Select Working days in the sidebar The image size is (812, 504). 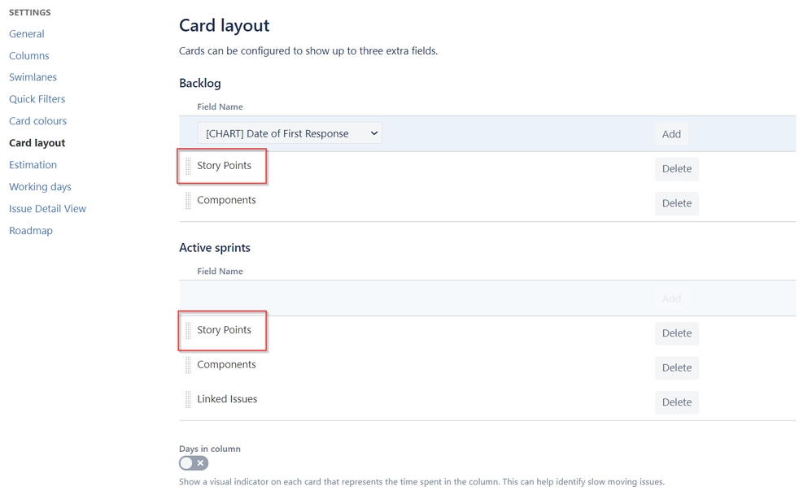point(39,186)
